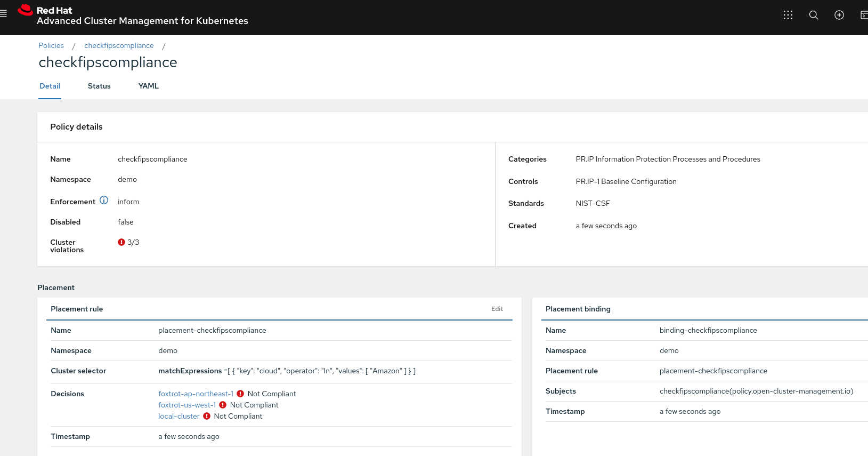Click binding-checkfipscompliance name value
Image resolution: width=868 pixels, height=456 pixels.
pos(708,330)
